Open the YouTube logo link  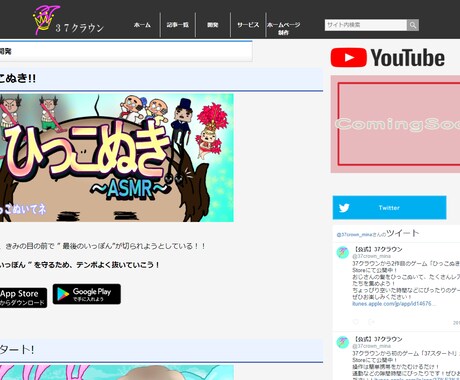(x=388, y=58)
